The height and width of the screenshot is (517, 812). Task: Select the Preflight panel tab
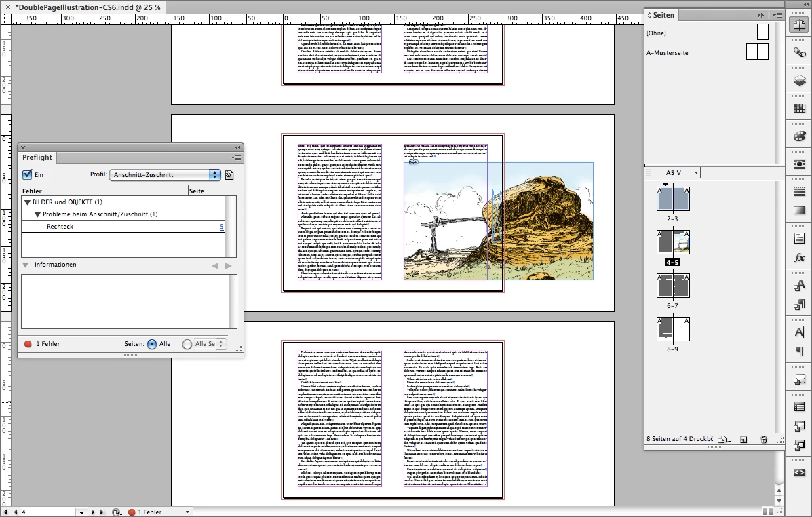[37, 157]
